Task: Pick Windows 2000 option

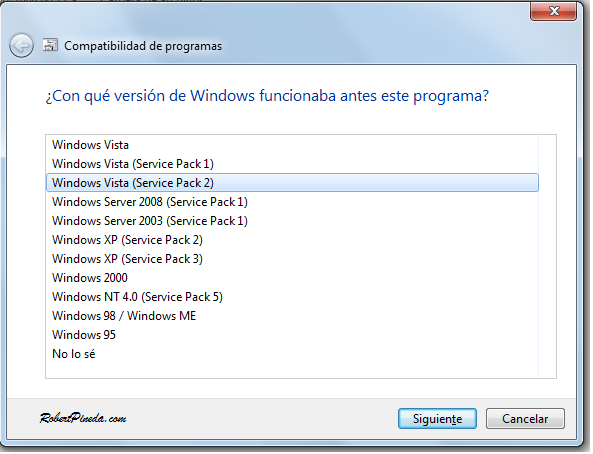Action: pos(292,278)
